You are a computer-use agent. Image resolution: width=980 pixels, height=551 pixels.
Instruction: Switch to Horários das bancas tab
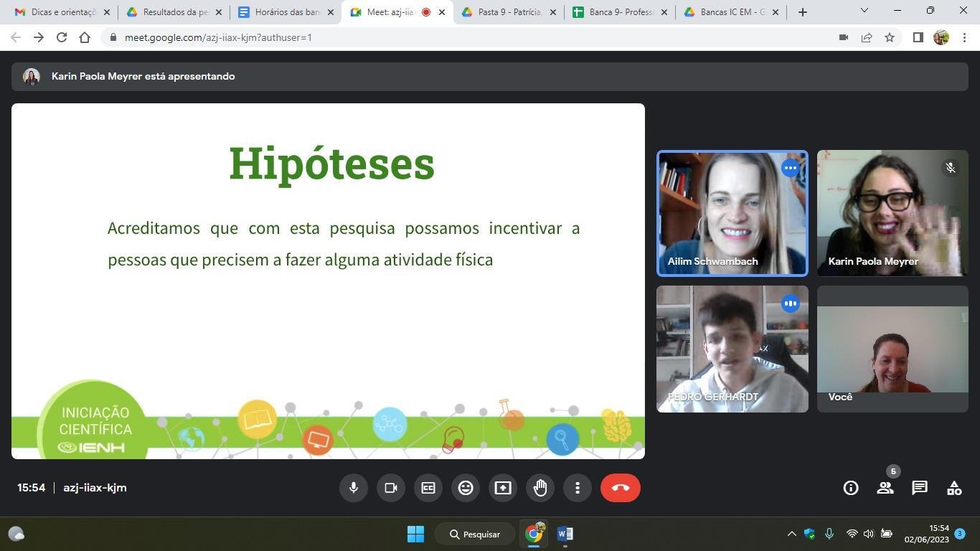point(286,12)
